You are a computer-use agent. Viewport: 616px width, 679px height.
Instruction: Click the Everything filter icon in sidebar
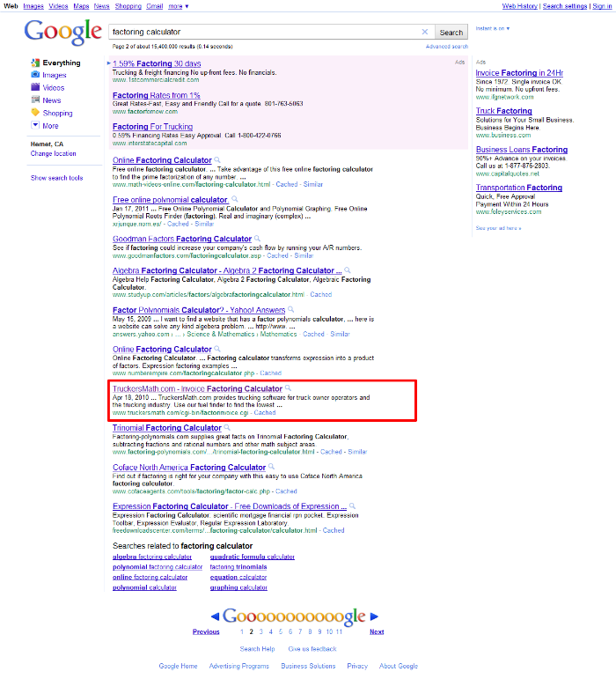coord(35,63)
